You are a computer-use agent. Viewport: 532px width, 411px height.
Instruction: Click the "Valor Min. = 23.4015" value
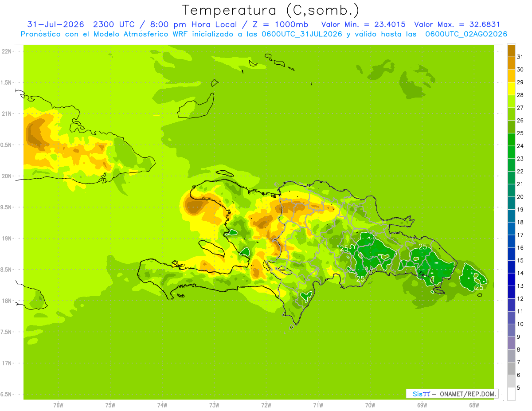coord(363,24)
